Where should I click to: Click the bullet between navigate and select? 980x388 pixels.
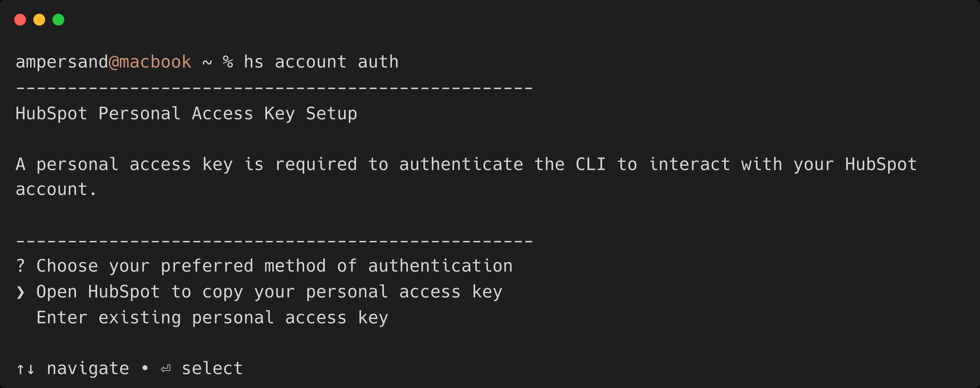coord(145,368)
